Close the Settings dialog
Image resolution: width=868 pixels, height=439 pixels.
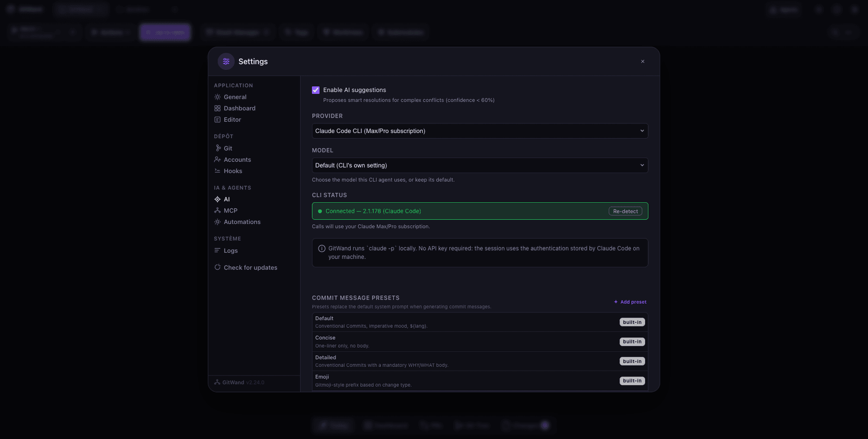(x=643, y=61)
